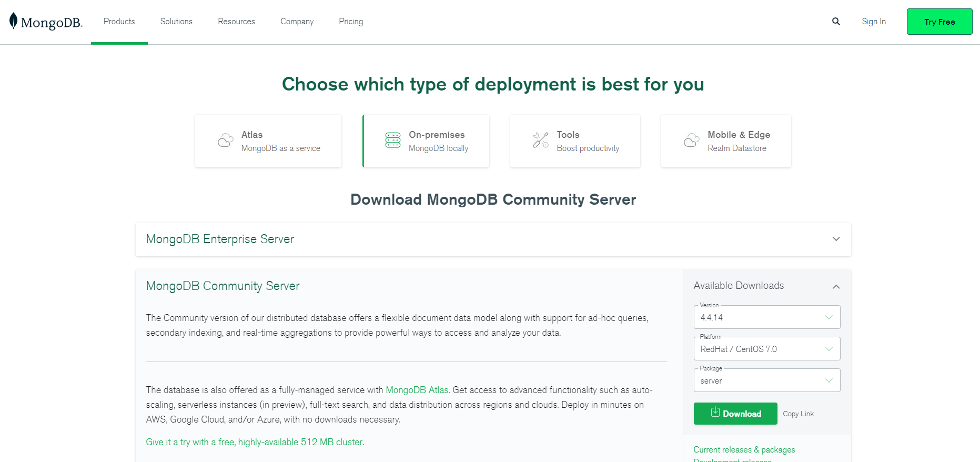Click the Atlas cloud icon
Screen dimensions: 980x462
point(226,140)
